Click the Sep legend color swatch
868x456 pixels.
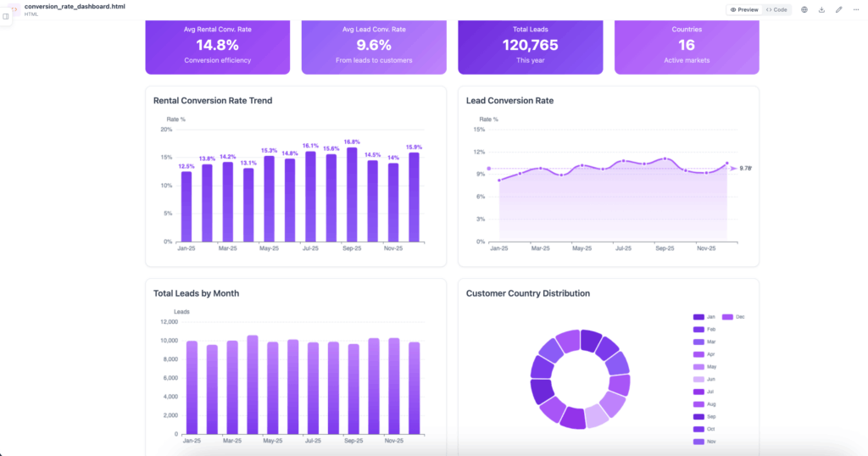pyautogui.click(x=698, y=417)
